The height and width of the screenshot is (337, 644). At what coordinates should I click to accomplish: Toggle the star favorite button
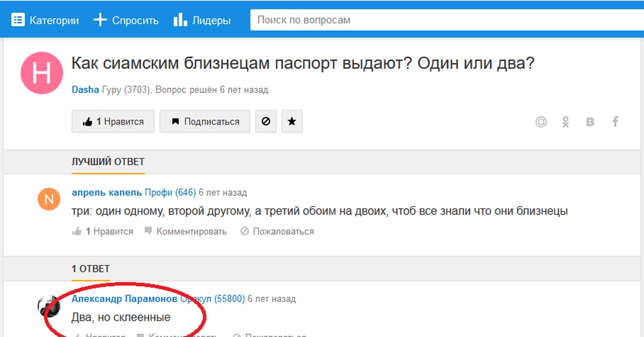(x=292, y=122)
